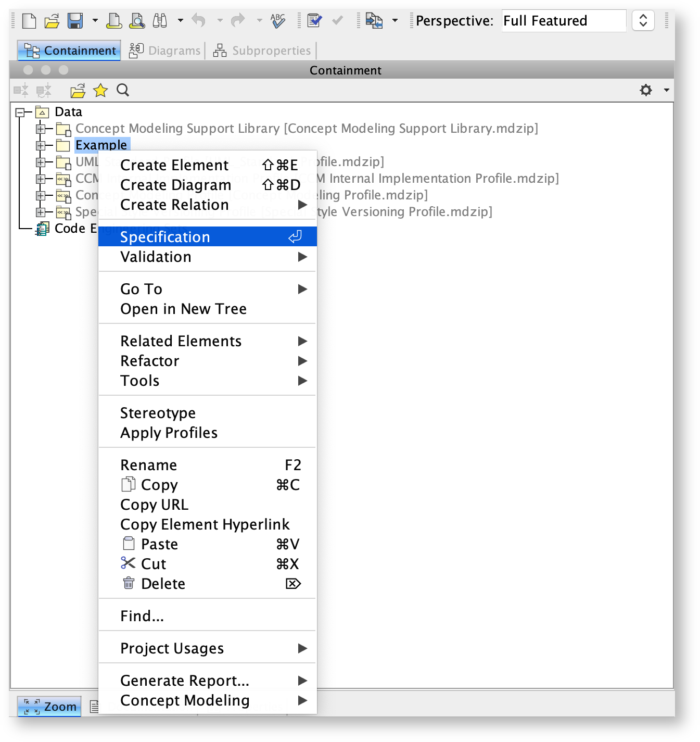Screen dimensions: 700x742
Task: Expand the UML Standard Profile node
Action: (41, 162)
